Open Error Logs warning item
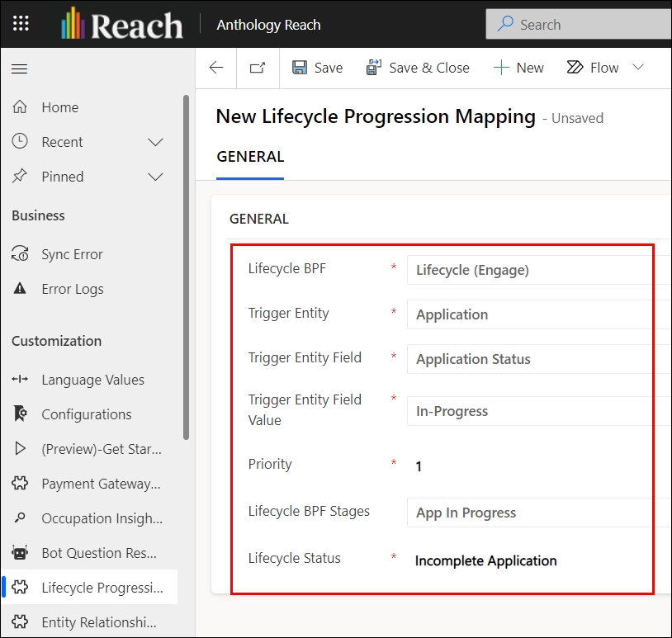The image size is (672, 638). coord(72,289)
